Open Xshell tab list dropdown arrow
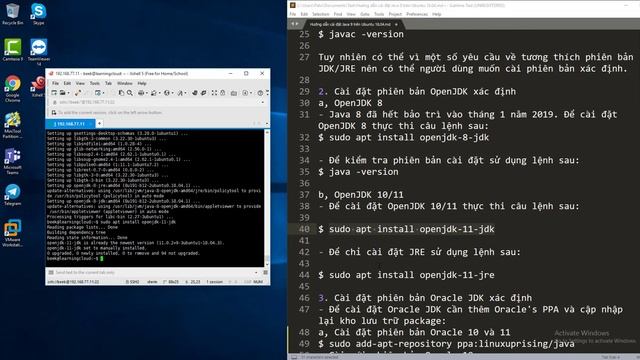This screenshot has height=360, width=640. click(267, 123)
